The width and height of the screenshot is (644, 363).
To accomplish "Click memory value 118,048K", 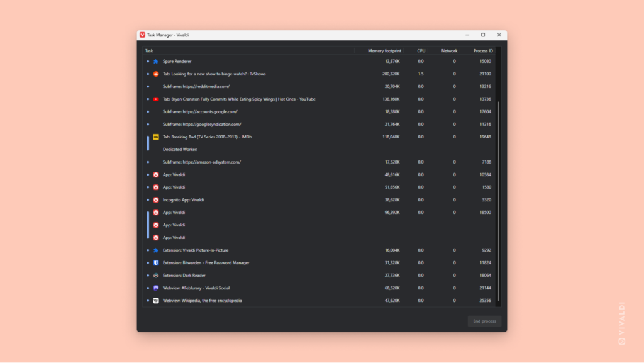I will pos(391,137).
